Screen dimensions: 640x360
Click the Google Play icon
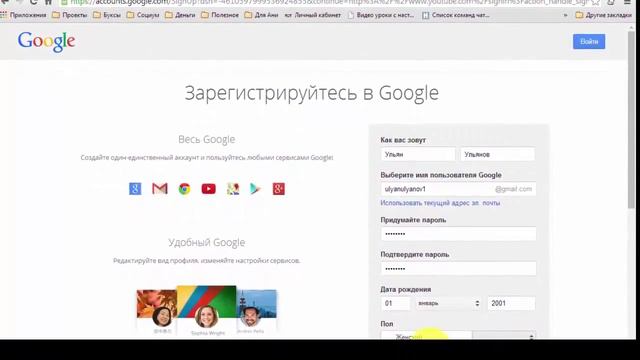point(256,189)
